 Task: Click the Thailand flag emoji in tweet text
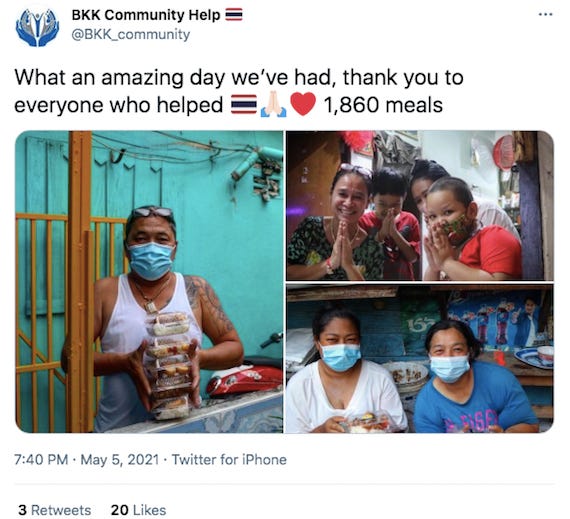[x=244, y=105]
